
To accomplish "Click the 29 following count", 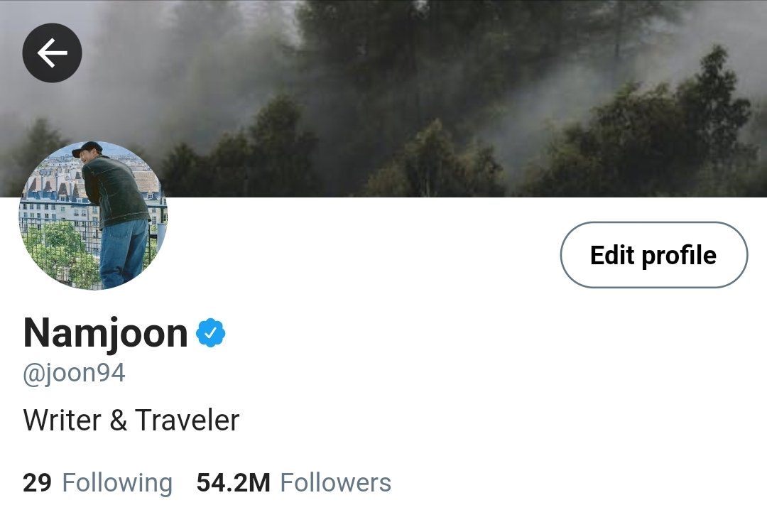I will [x=37, y=483].
